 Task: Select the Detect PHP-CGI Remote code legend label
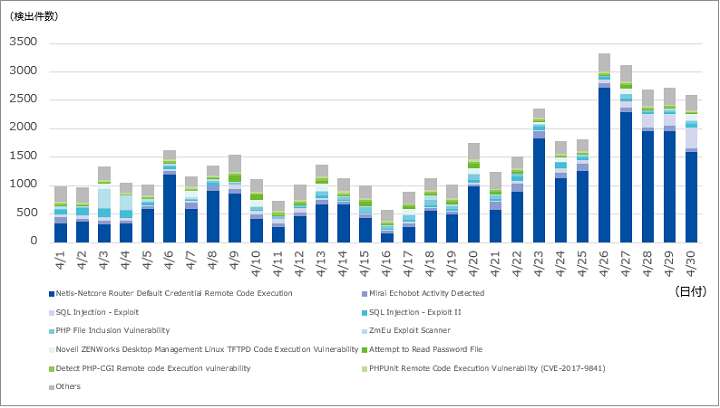coord(153,369)
